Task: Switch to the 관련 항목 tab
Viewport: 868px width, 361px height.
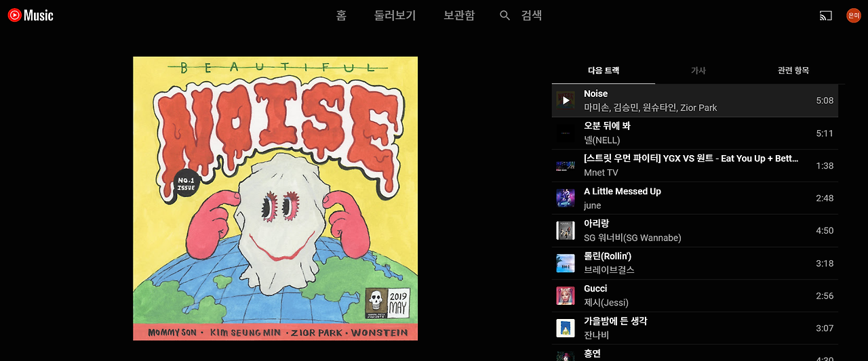Action: pos(793,70)
